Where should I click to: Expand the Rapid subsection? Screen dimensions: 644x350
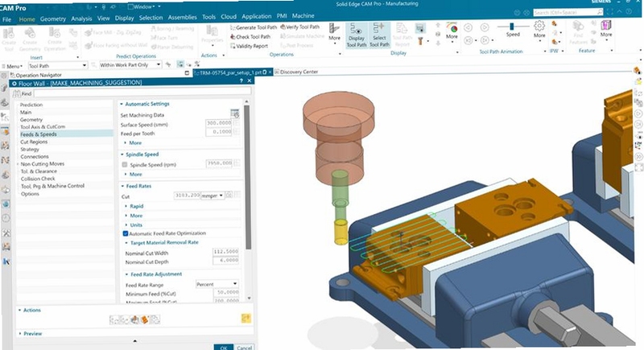click(126, 206)
